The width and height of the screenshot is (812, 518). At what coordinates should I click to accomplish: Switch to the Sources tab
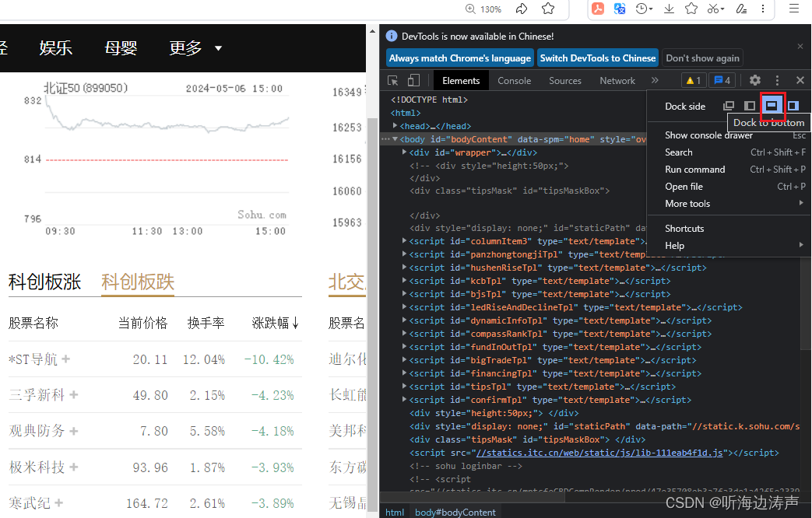565,81
